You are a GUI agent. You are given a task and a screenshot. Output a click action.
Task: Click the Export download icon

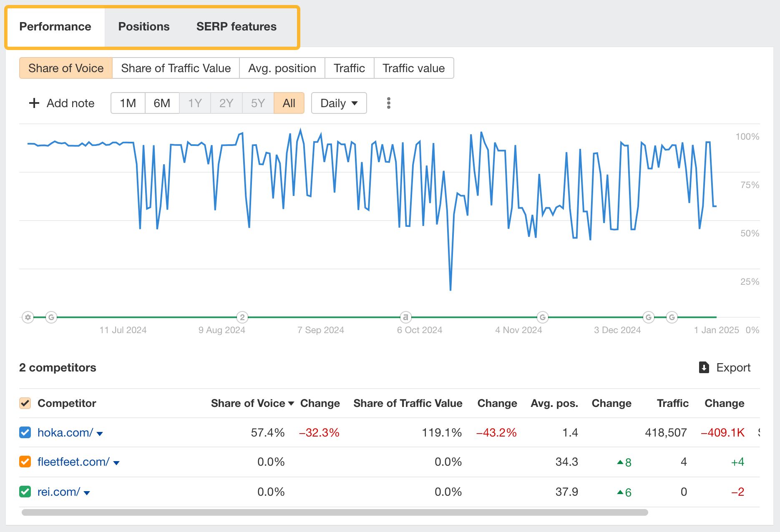tap(704, 367)
